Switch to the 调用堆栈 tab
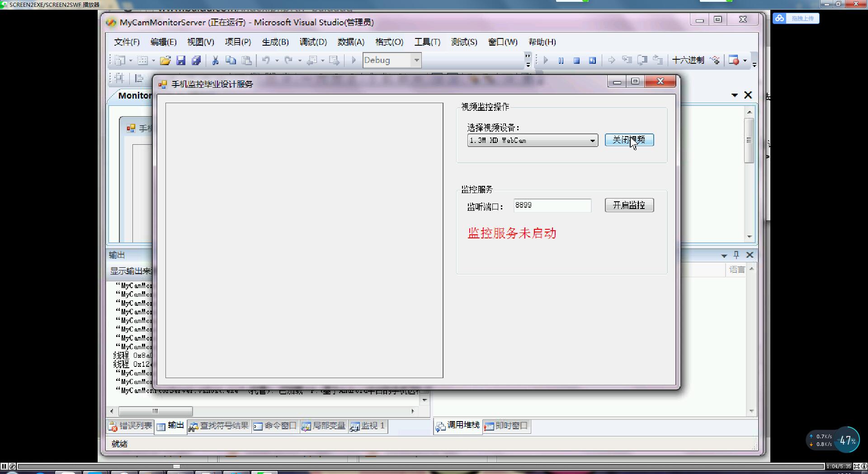Image resolution: width=868 pixels, height=474 pixels. pyautogui.click(x=458, y=426)
